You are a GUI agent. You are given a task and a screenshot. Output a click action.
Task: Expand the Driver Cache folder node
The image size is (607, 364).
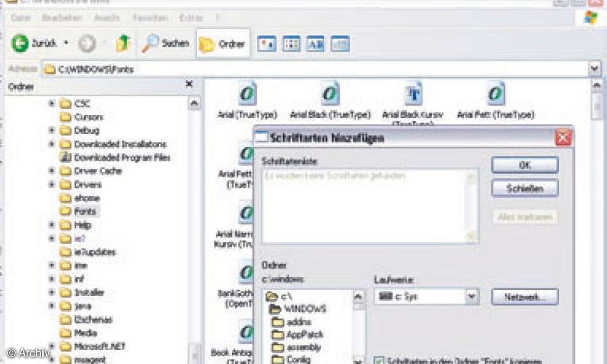[x=52, y=171]
